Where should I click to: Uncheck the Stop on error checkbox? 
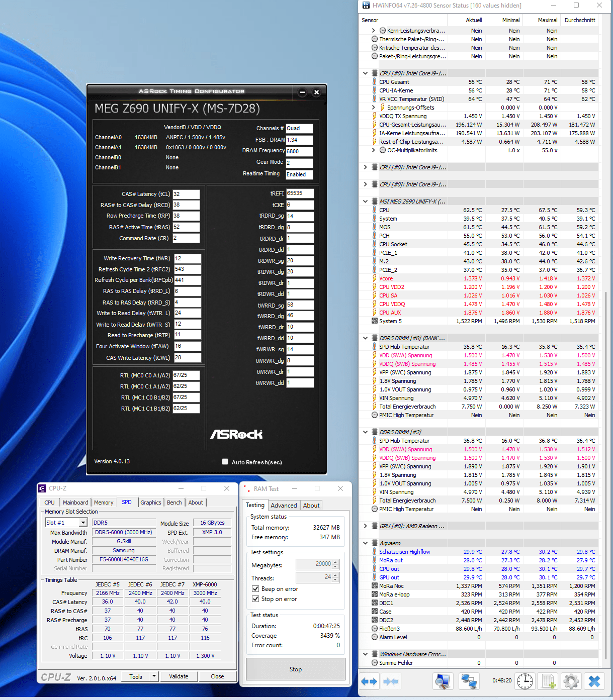255,599
